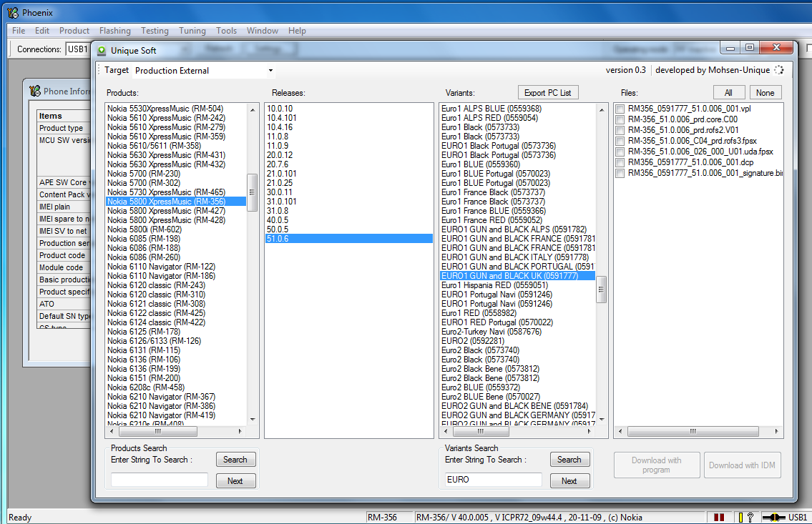Open the Flashing menu

[x=115, y=31]
